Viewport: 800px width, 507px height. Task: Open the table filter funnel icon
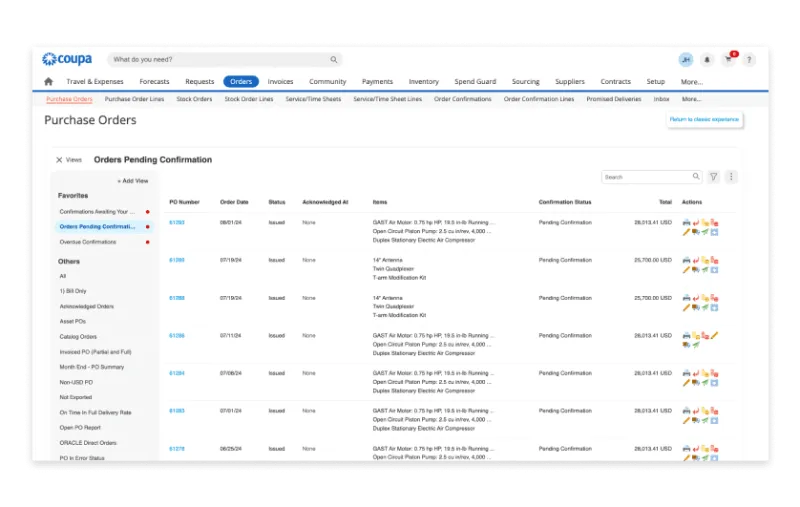[x=713, y=176]
